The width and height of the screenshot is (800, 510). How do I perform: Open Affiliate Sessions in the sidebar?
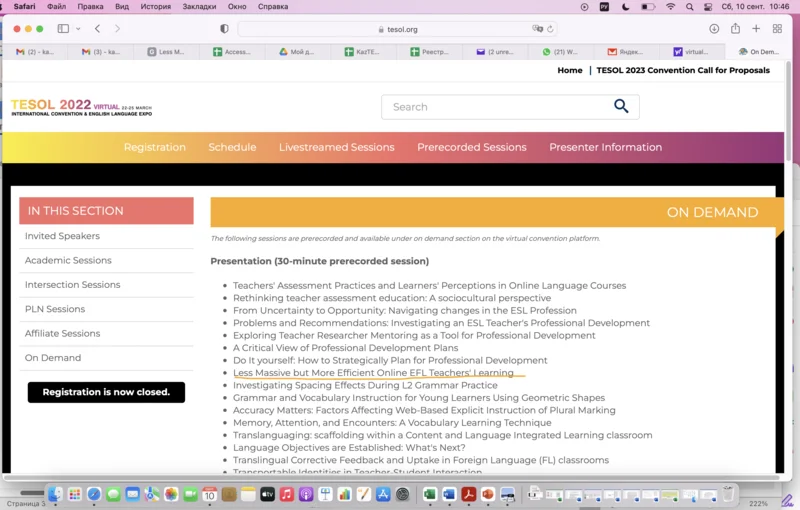(x=62, y=334)
